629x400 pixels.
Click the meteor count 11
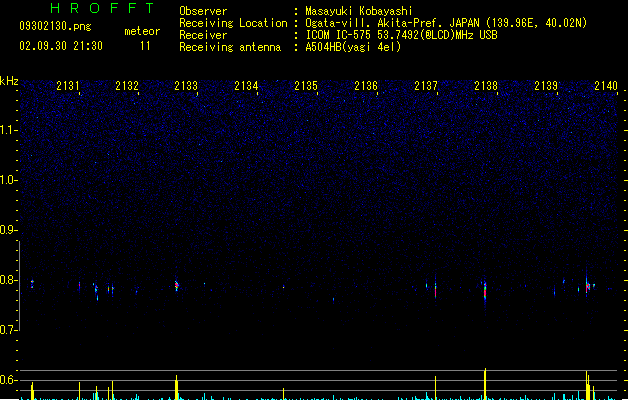145,46
